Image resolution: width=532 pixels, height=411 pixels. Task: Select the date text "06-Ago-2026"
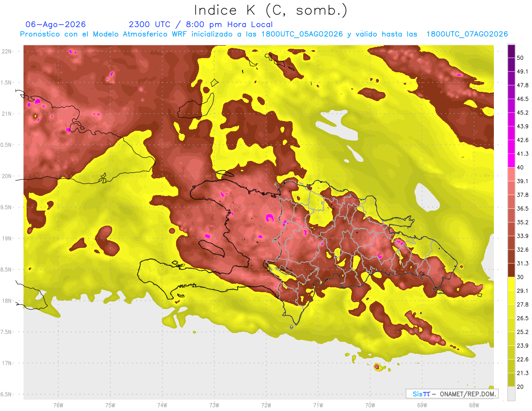pyautogui.click(x=56, y=24)
